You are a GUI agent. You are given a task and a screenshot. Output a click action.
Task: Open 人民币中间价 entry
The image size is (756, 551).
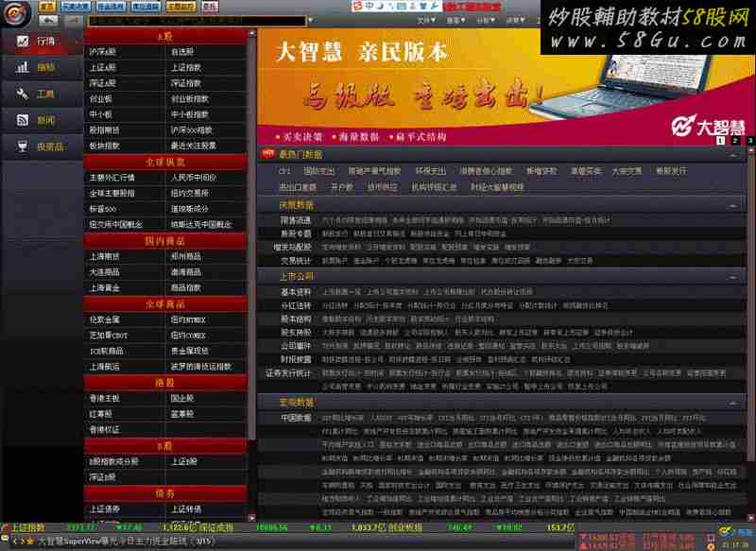point(194,178)
